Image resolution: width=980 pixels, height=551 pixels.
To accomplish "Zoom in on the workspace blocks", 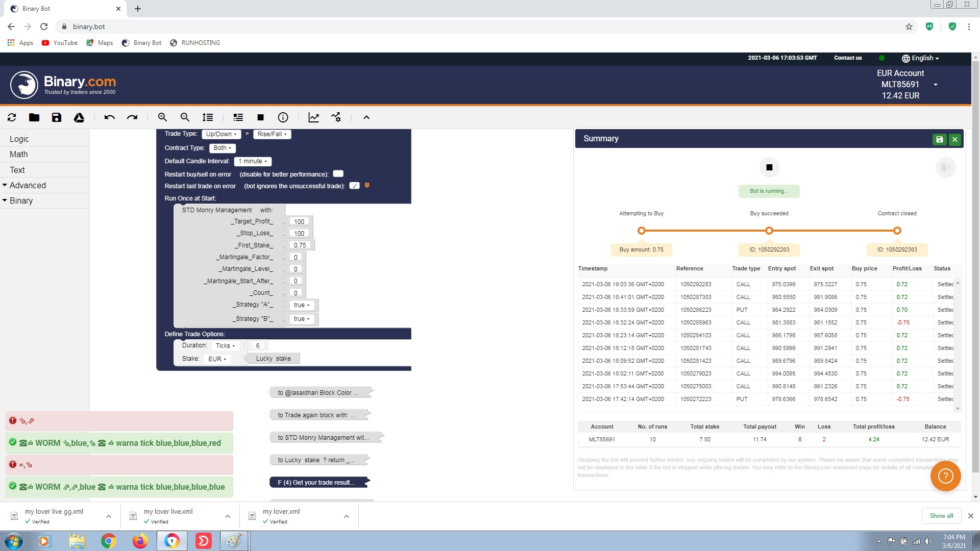I will point(162,117).
